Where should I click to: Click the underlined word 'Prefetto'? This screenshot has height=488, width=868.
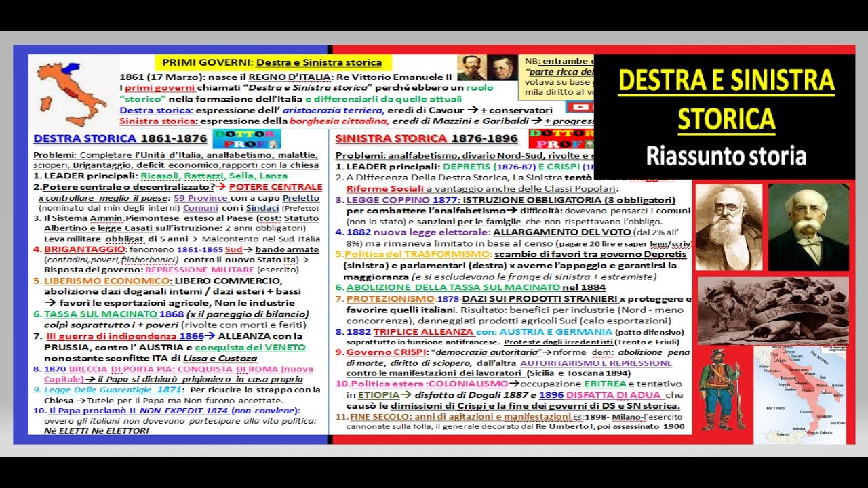point(301,197)
